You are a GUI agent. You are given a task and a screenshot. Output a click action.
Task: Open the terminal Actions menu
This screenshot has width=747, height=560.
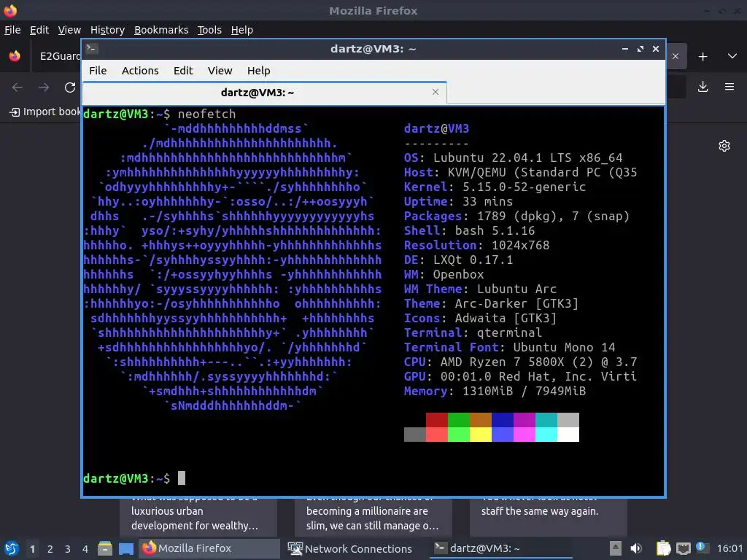pos(140,71)
